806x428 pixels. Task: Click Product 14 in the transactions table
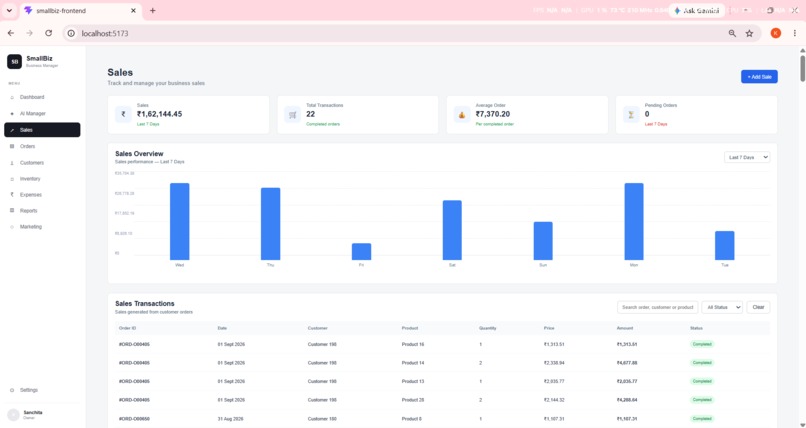click(413, 363)
